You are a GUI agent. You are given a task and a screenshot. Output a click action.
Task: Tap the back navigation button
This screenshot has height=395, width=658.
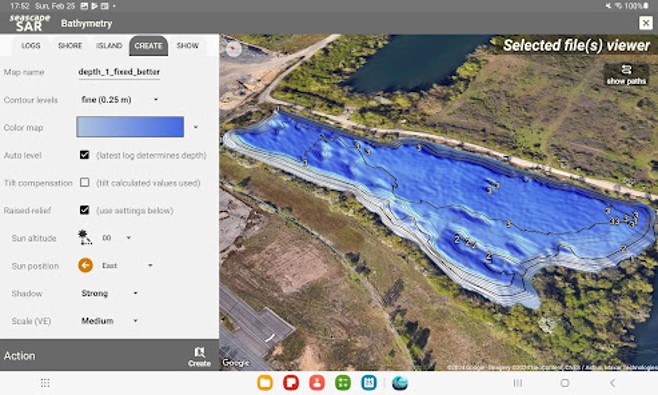[612, 383]
